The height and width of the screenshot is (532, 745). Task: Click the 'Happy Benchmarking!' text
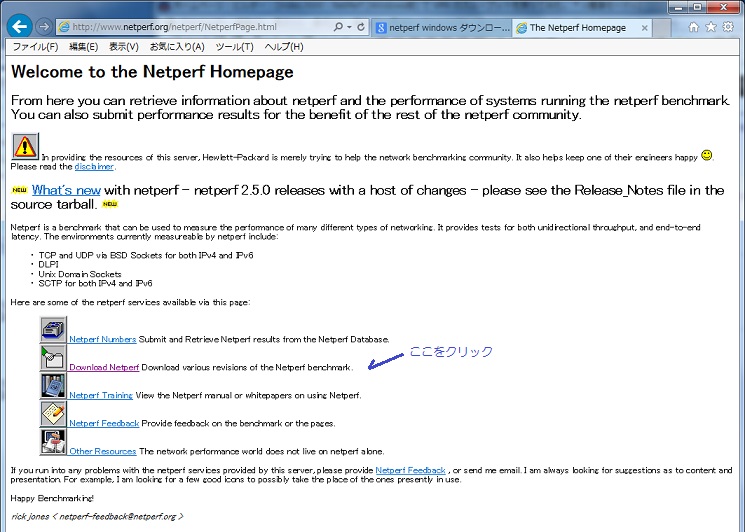52,498
